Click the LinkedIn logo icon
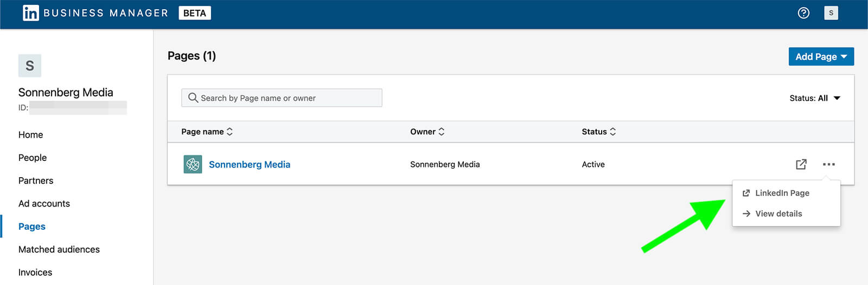Viewport: 868px width, 285px height. click(x=30, y=13)
